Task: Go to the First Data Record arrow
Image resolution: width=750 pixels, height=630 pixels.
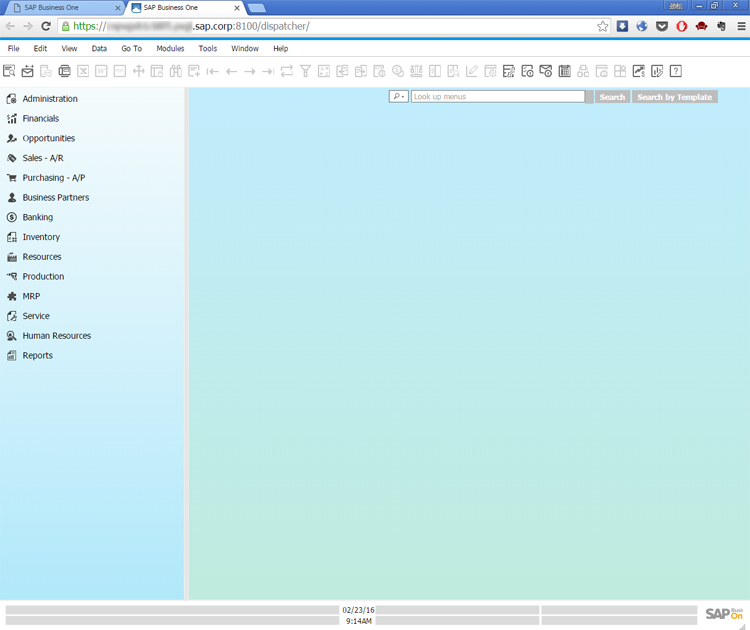Action: tap(212, 71)
